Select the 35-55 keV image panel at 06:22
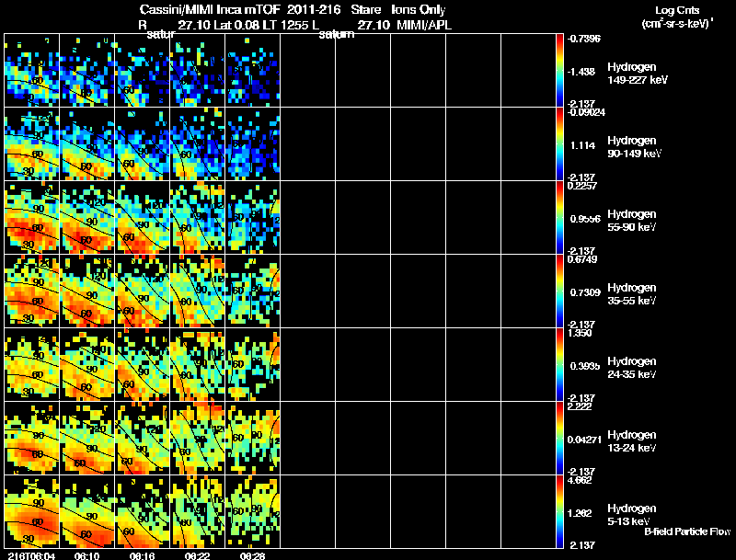 pos(197,291)
